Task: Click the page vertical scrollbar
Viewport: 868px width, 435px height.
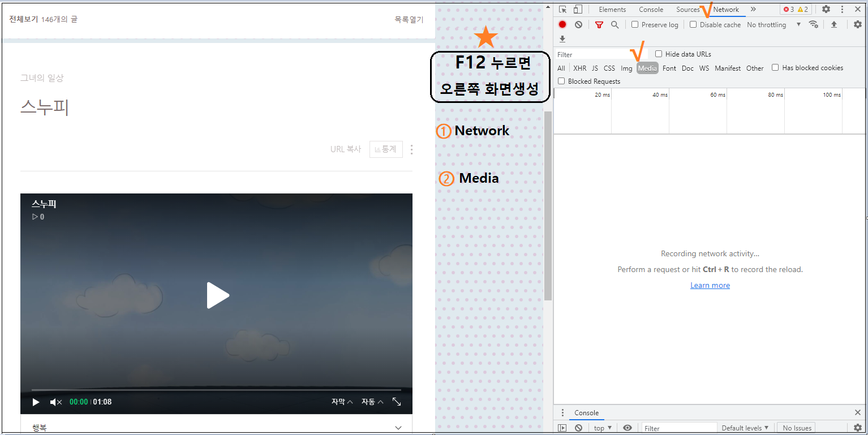Action: [x=547, y=205]
